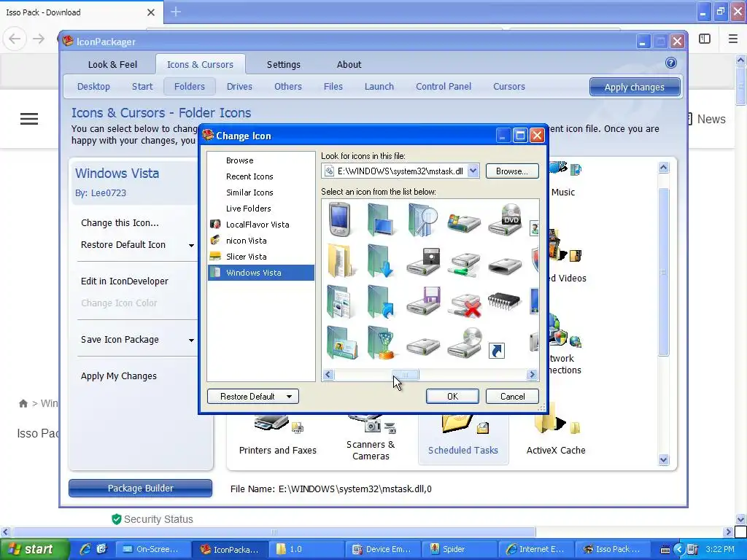Click the icon file path field
Image resolution: width=747 pixels, height=560 pixels.
[400, 171]
